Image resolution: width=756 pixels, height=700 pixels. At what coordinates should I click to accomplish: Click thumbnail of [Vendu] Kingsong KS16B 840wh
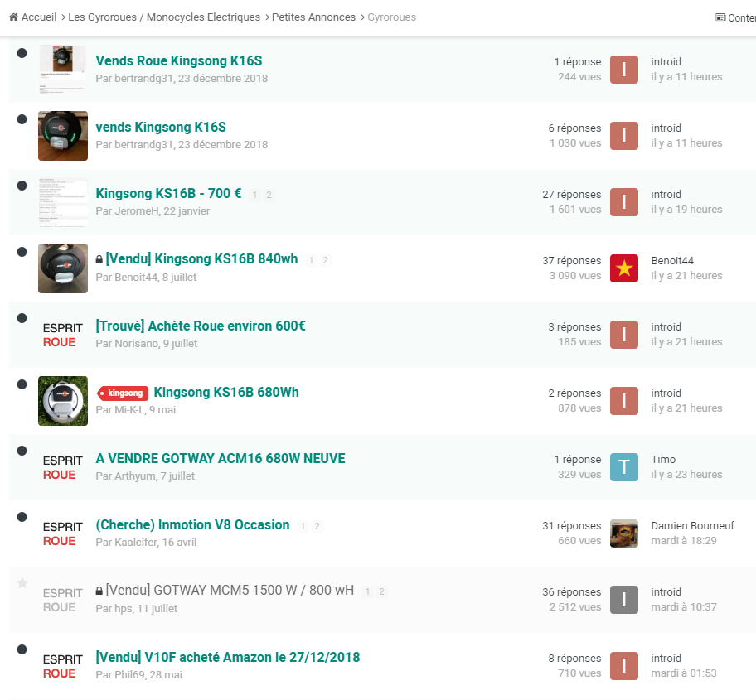pyautogui.click(x=63, y=268)
